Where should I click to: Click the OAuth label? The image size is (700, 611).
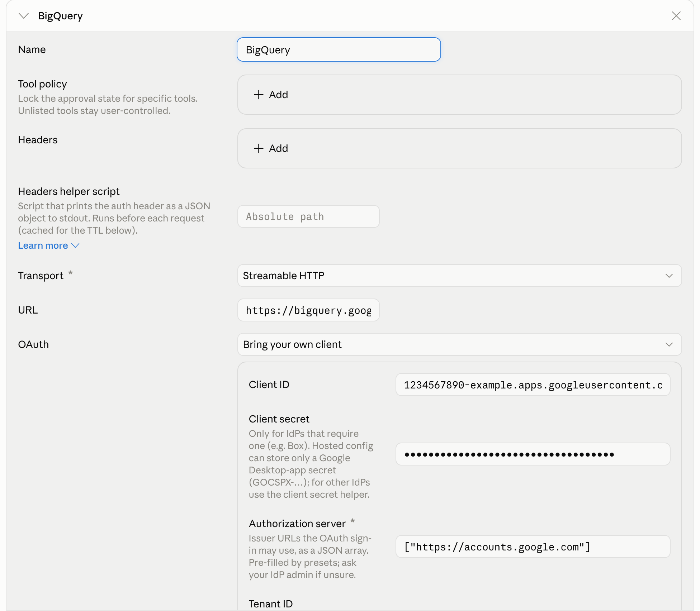point(33,344)
